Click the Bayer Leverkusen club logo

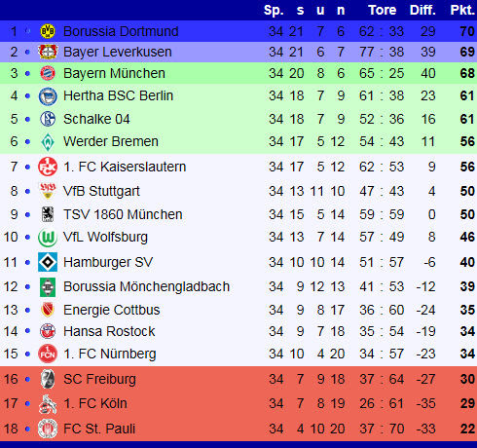tap(48, 52)
